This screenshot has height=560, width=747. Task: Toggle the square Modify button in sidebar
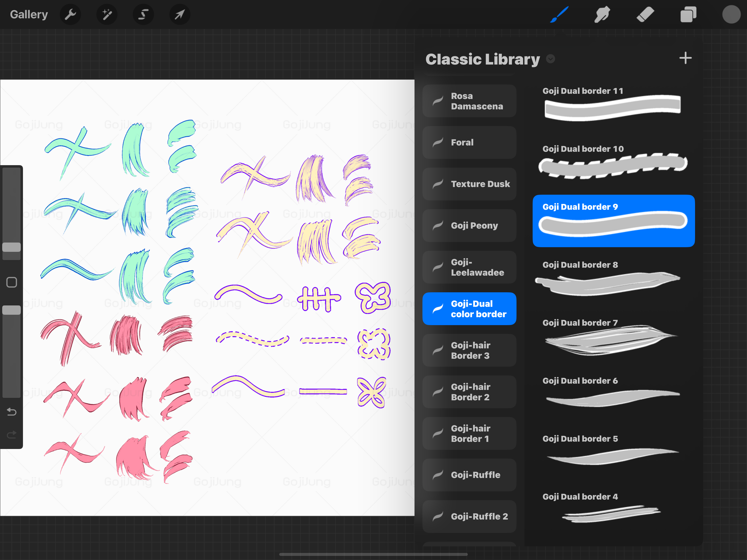[x=11, y=282]
